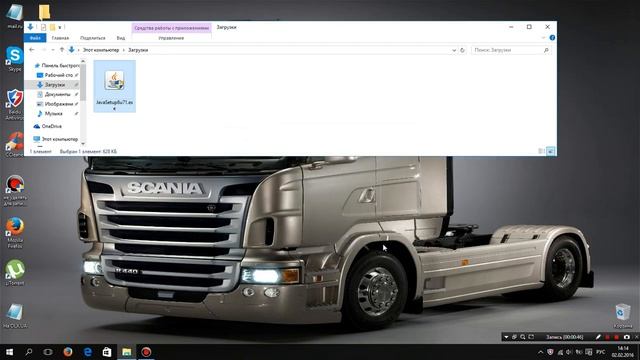Click the volume icon in system tray
Image resolution: width=640 pixels, height=360 pixels.
click(569, 352)
